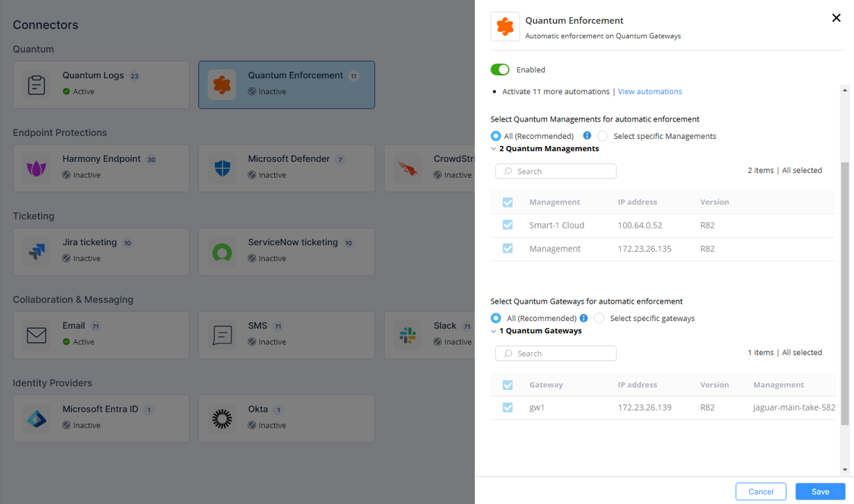Click the panel vertical scrollbar thumb
Image resolution: width=854 pixels, height=504 pixels.
click(x=845, y=294)
